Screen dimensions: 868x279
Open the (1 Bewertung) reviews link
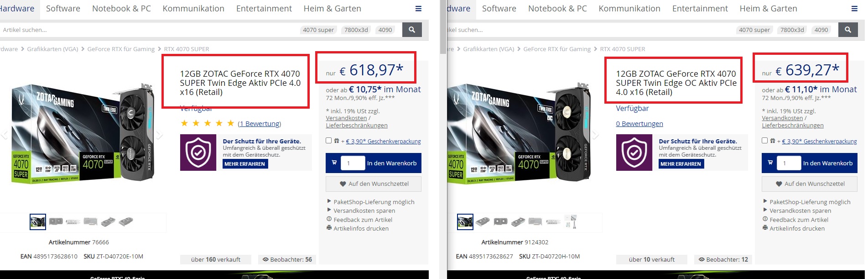(260, 124)
